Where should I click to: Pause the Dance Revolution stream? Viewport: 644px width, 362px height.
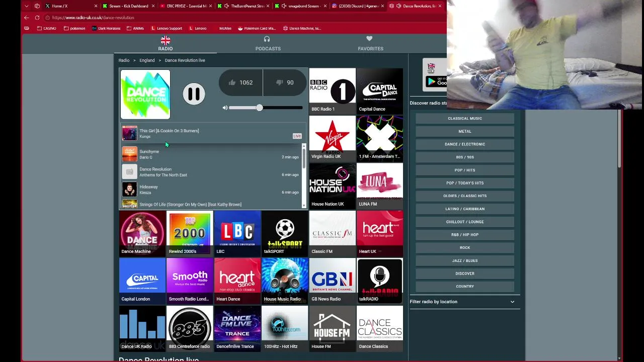tap(194, 94)
